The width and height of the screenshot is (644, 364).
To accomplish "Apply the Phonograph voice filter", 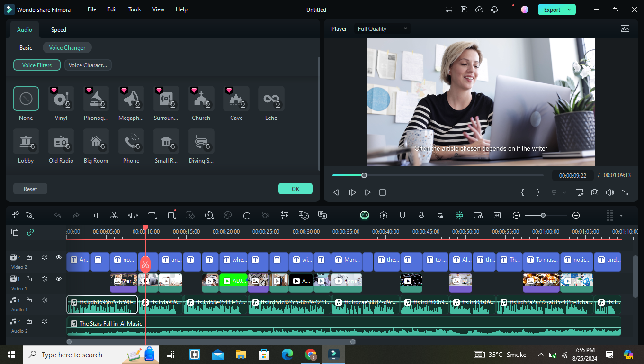I will pos(96,99).
